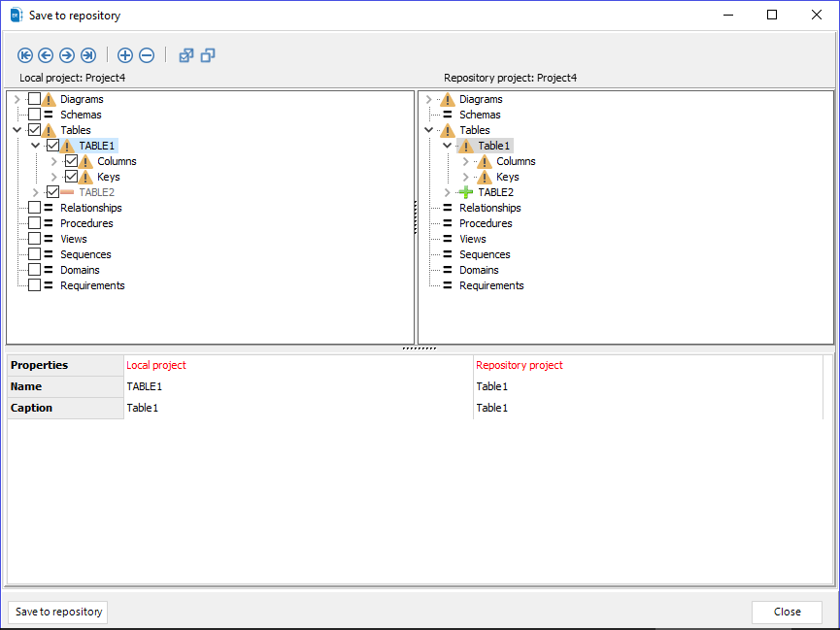Select Table1 in the repository project tree

pyautogui.click(x=493, y=145)
